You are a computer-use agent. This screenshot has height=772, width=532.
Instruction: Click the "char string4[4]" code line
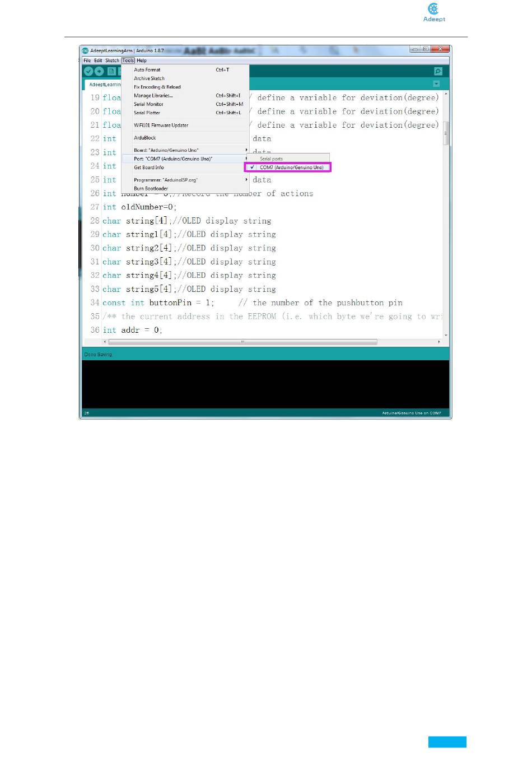[189, 276]
